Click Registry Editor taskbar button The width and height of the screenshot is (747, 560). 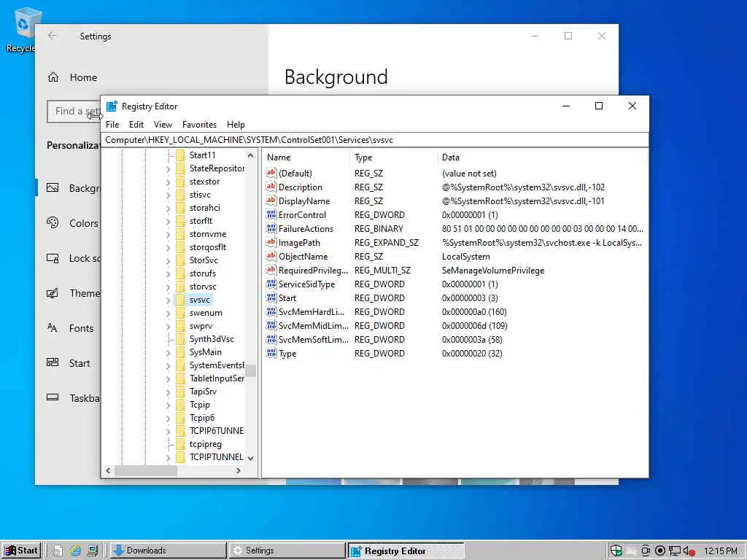(x=406, y=551)
